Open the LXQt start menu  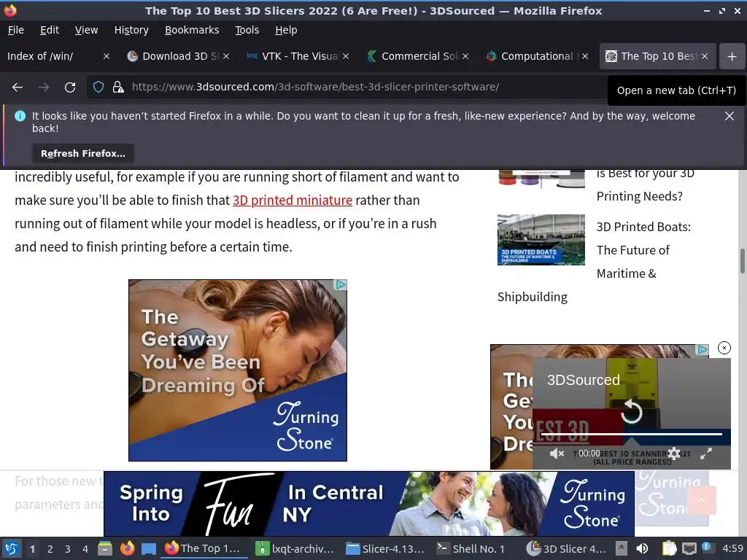click(x=12, y=549)
